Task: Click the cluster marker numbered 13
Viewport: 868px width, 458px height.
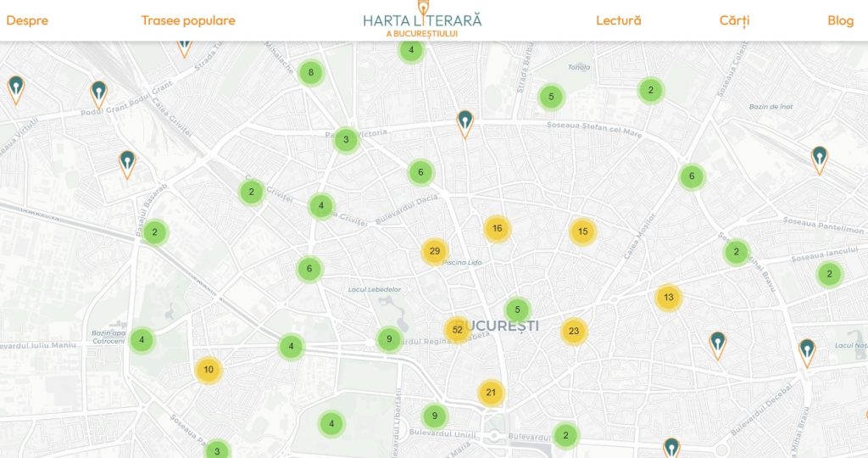Action: coord(668,297)
